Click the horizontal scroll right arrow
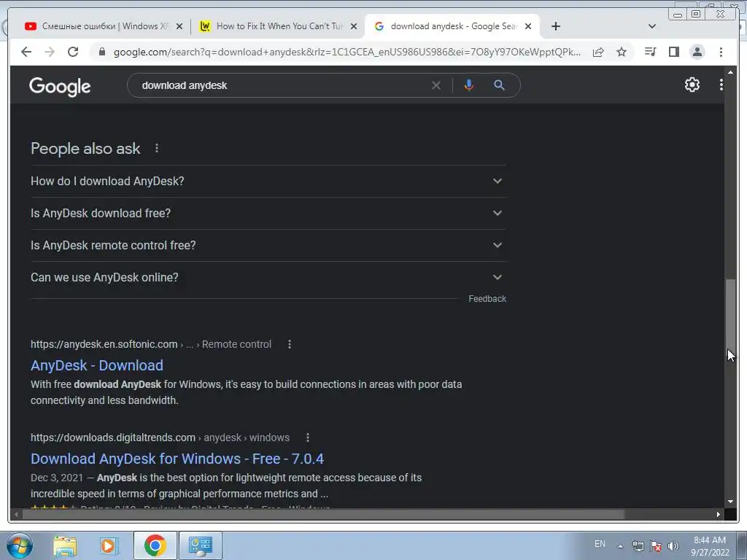Viewport: 747px width, 560px height. pos(719,514)
